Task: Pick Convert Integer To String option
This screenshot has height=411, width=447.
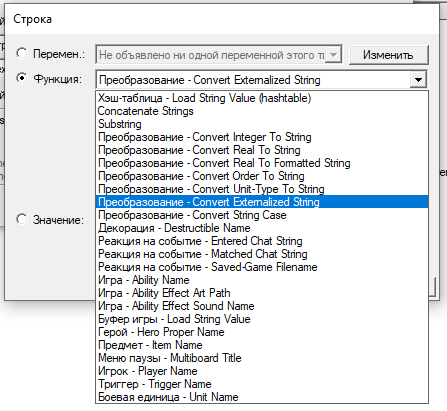Action: [x=262, y=137]
